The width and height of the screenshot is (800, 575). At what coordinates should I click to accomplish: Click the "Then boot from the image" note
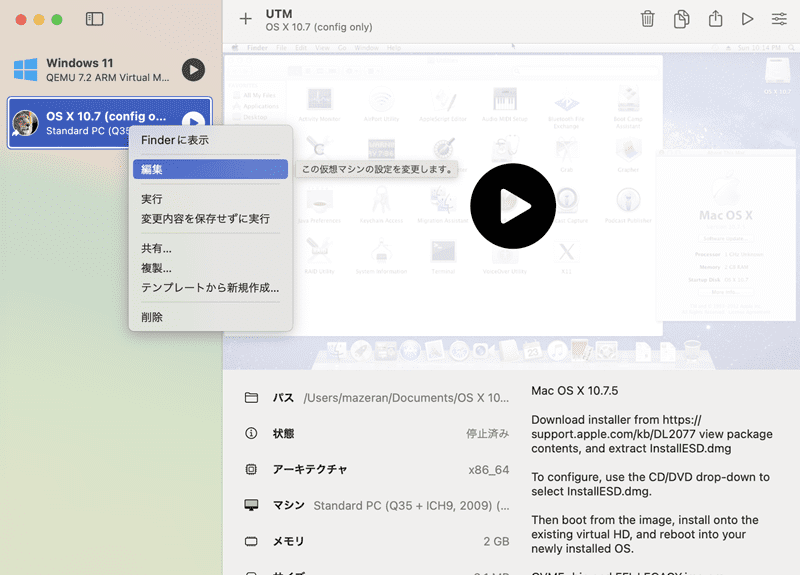pyautogui.click(x=645, y=534)
